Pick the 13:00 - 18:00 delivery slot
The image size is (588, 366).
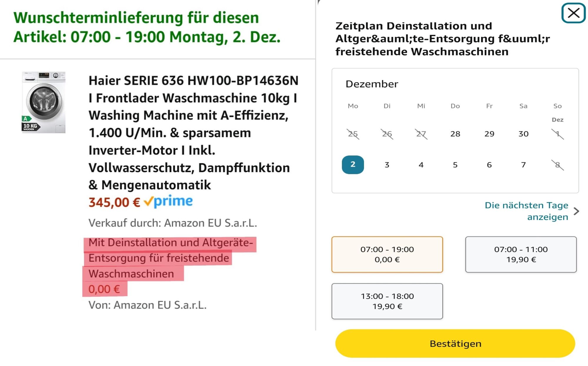pyautogui.click(x=387, y=301)
